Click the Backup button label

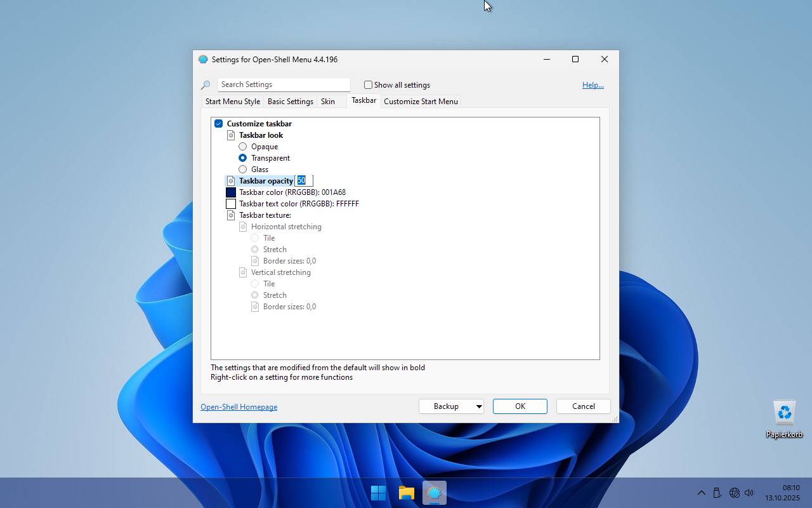(x=446, y=406)
